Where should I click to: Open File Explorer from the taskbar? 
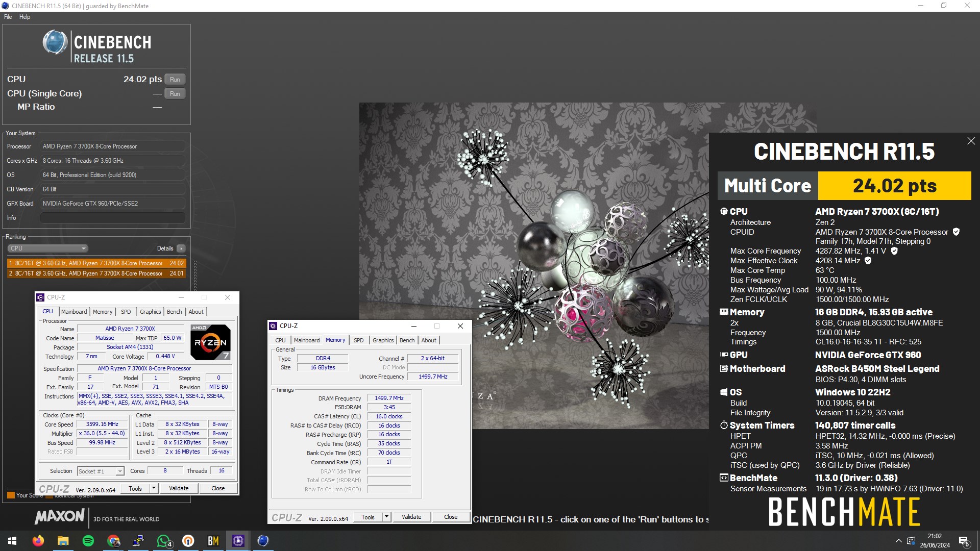[63, 541]
